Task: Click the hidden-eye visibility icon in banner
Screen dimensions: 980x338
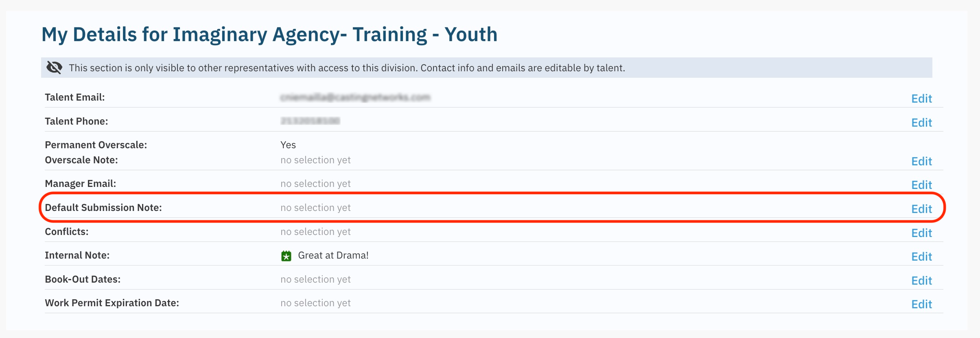Action: click(54, 68)
